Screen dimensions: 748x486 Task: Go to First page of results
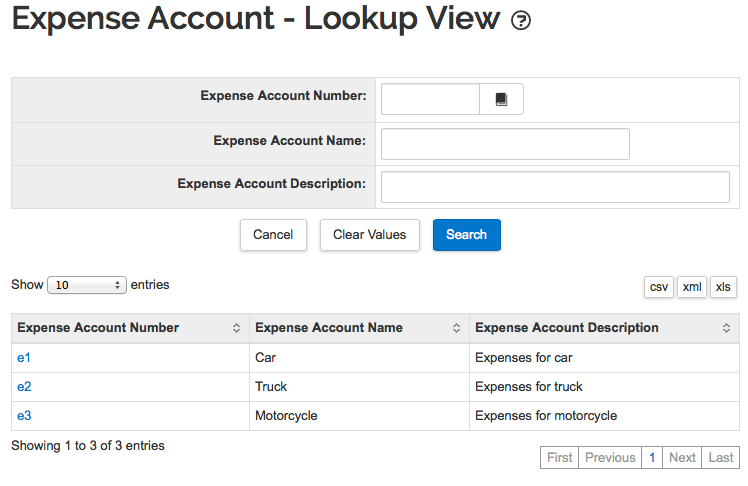[560, 457]
